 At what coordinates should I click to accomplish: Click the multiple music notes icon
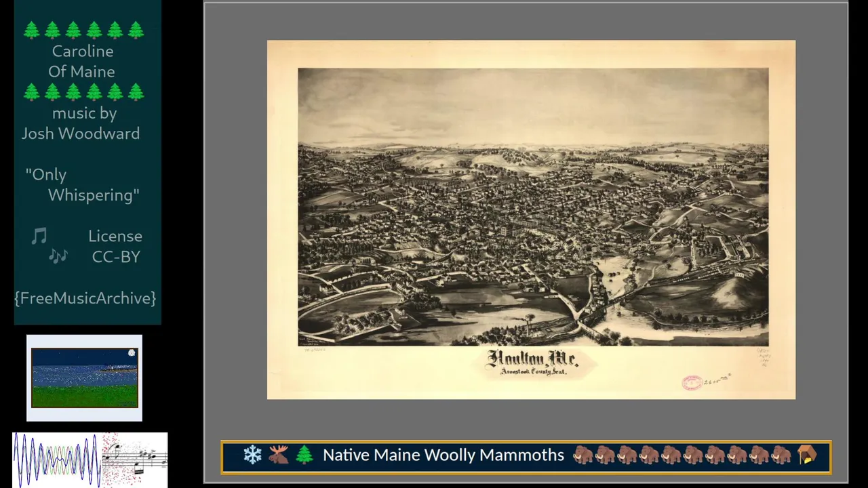[x=58, y=256]
